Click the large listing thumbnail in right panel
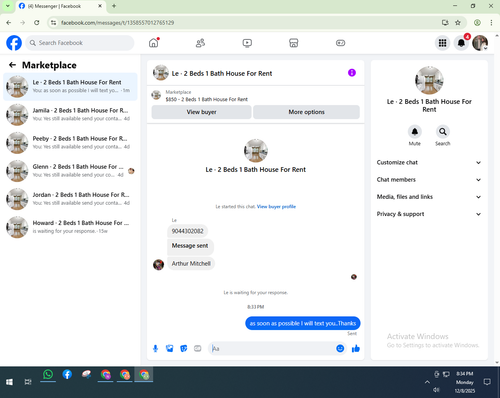Image resolution: width=500 pixels, height=398 pixels. click(429, 80)
